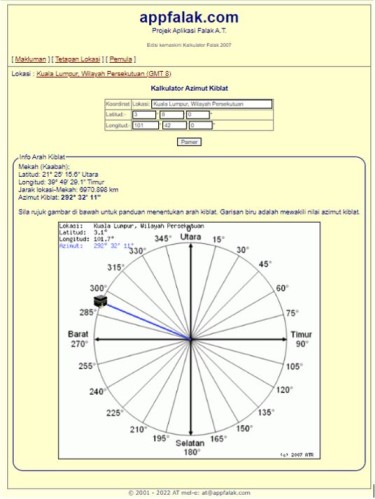
Task: Focus the Lokasi name input field
Action: coord(212,104)
